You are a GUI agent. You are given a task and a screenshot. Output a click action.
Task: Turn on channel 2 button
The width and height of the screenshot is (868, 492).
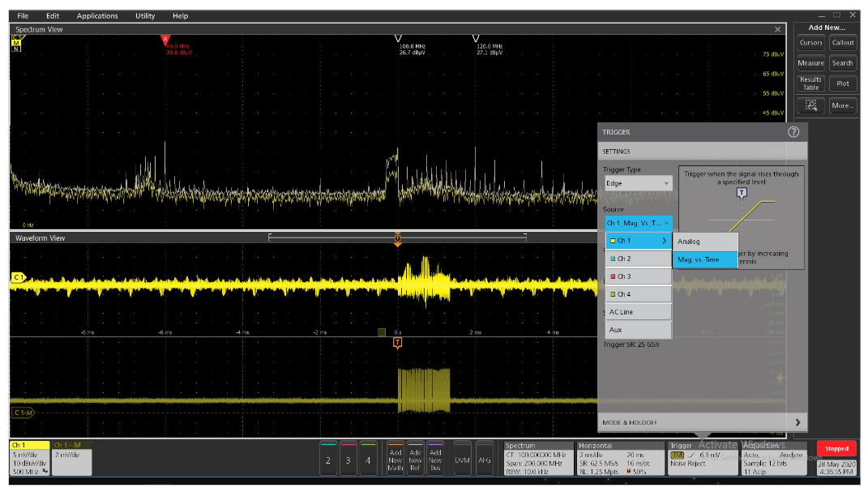328,460
